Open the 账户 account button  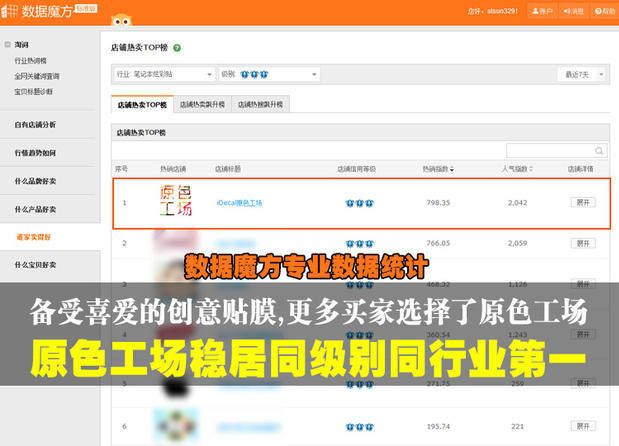point(542,11)
